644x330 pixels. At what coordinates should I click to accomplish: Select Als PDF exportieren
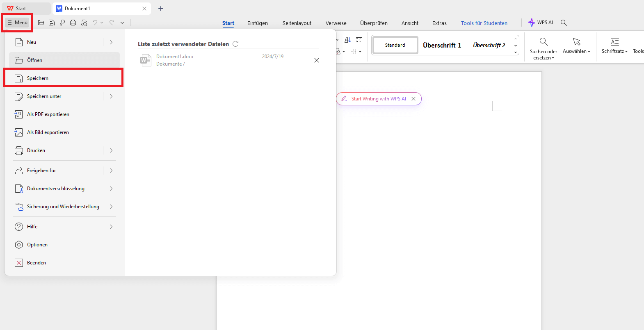[64, 114]
